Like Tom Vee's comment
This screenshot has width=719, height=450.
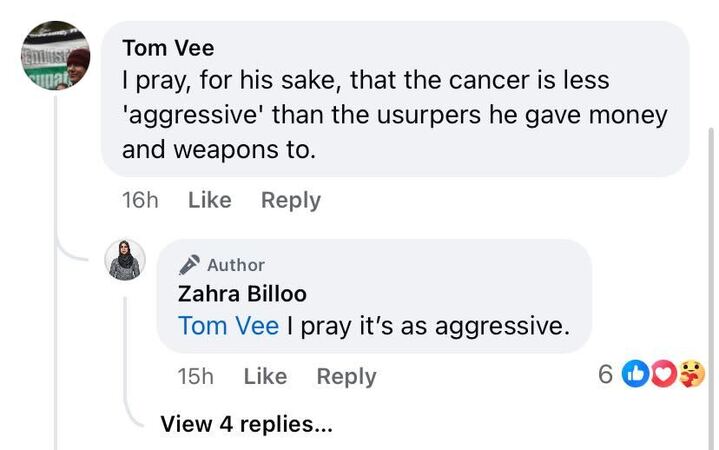coord(209,200)
